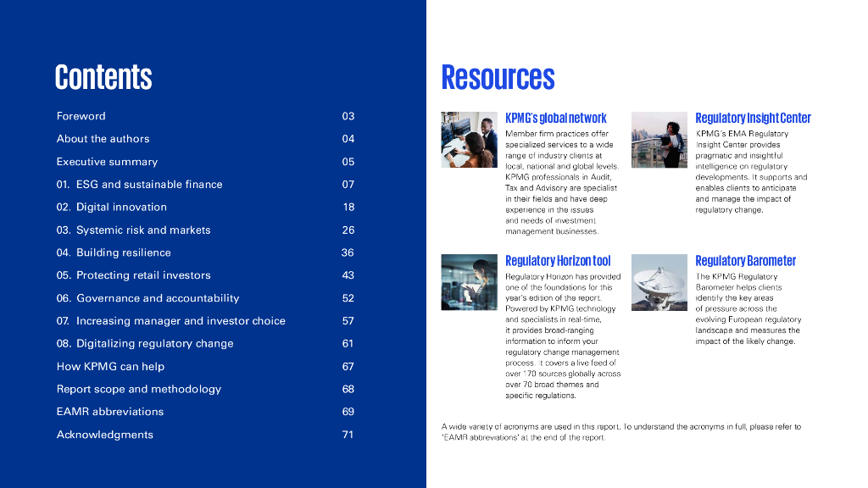868x488 pixels.
Task: Select 03. Systemic risk and markets
Action: tap(133, 230)
